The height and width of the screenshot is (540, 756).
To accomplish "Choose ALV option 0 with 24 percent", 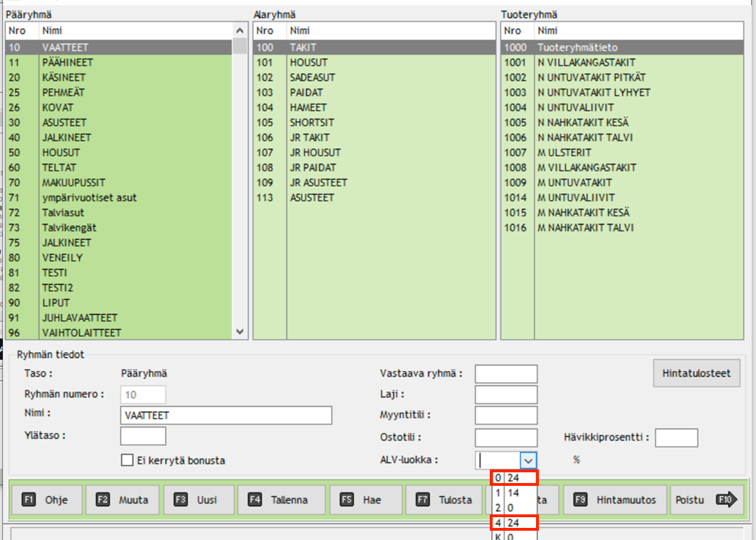I will (x=514, y=478).
